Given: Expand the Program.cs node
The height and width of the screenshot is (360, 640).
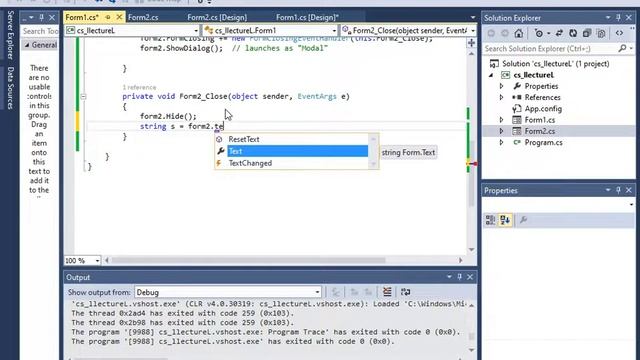Looking at the screenshot, I should coord(502,142).
